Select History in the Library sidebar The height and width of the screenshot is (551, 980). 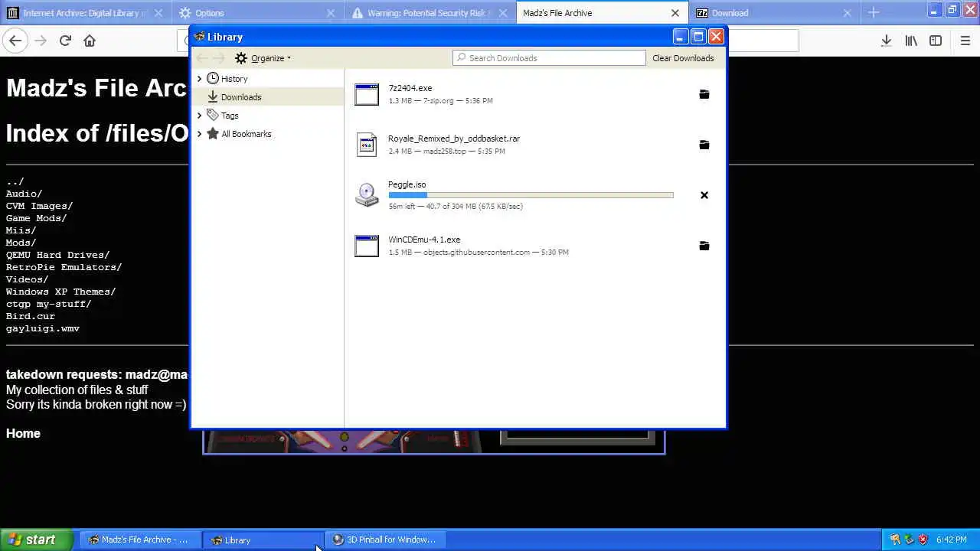pos(267,79)
